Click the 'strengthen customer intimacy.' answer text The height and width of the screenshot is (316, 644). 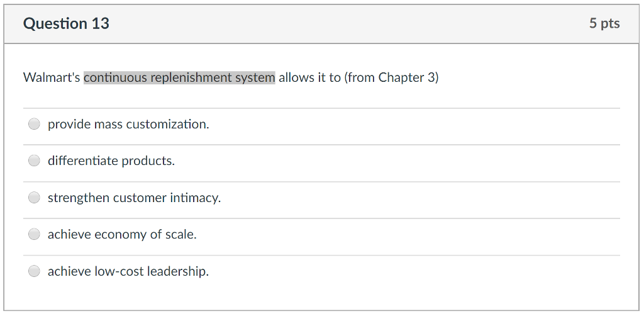click(134, 198)
